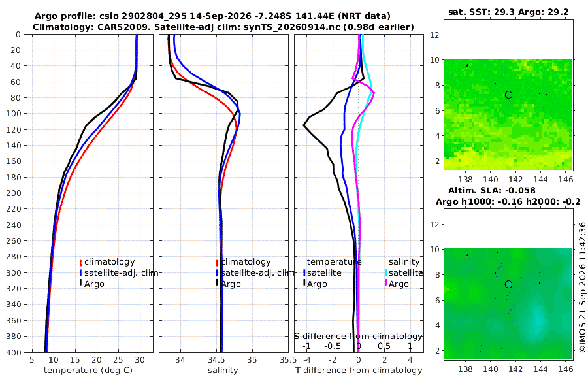Click the Climatology CARS2009 subtitle line
This screenshot has height=379, width=588.
pyautogui.click(x=223, y=27)
